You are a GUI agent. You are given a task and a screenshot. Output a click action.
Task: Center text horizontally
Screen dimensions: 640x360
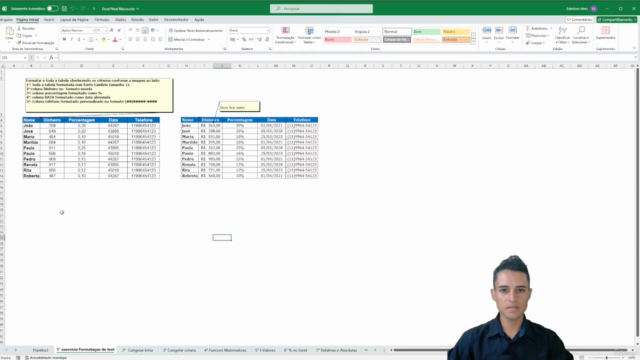click(138, 40)
